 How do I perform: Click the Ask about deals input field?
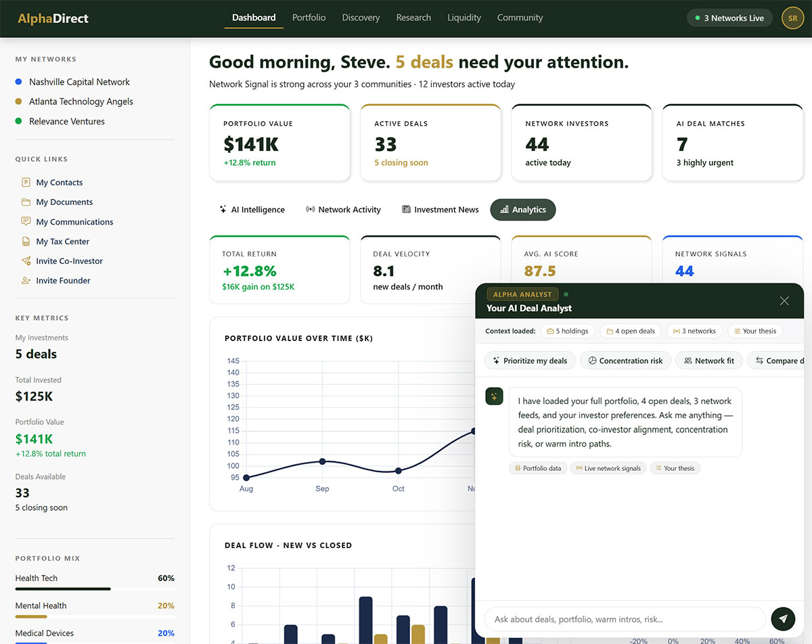[625, 619]
